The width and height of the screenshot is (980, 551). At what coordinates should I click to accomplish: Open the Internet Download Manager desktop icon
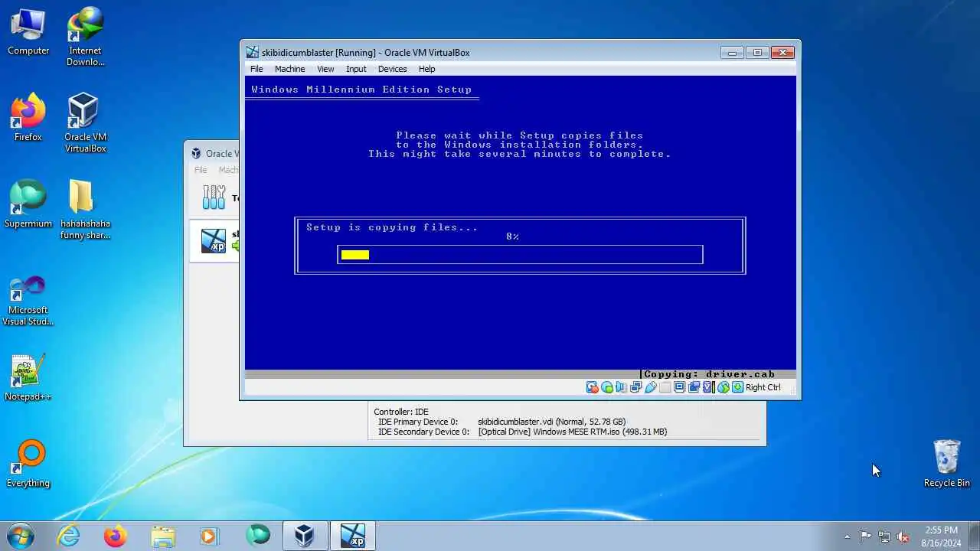pyautogui.click(x=85, y=37)
